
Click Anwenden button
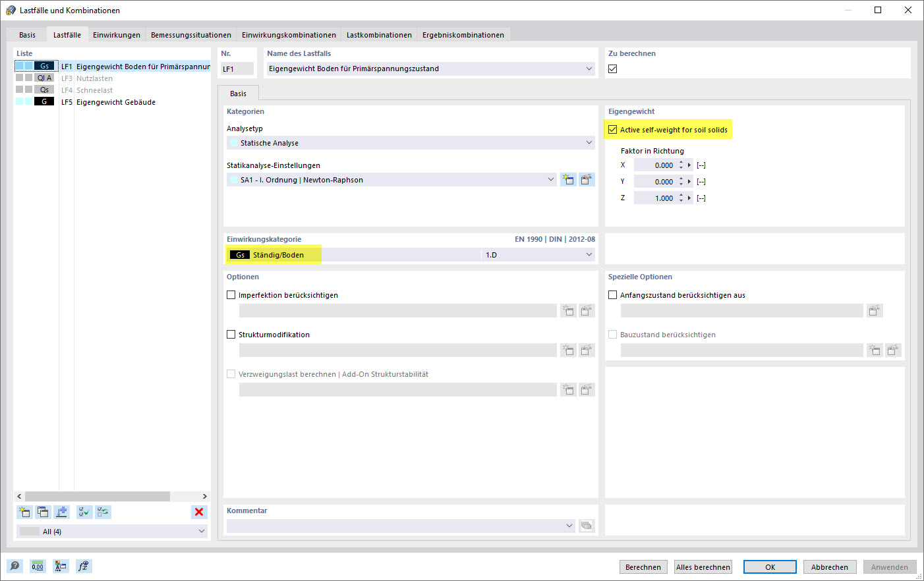click(890, 567)
